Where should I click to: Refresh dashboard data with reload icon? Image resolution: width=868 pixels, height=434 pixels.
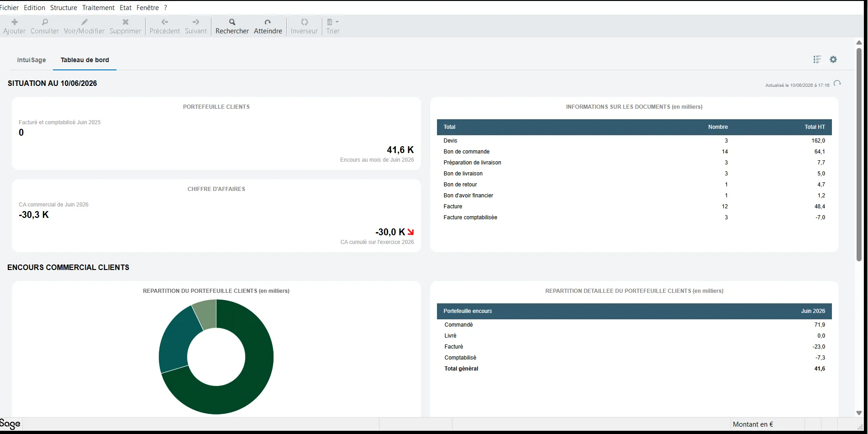click(x=837, y=84)
